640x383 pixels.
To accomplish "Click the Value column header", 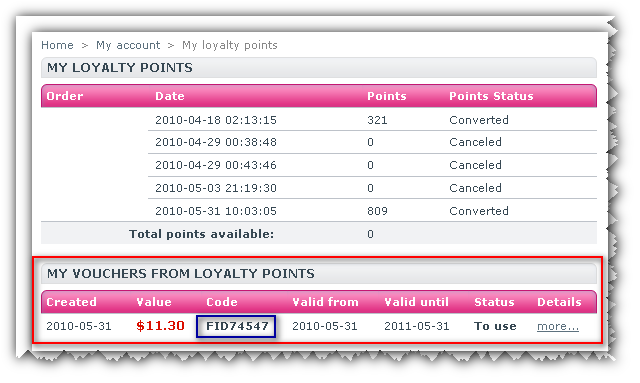I will coord(154,302).
